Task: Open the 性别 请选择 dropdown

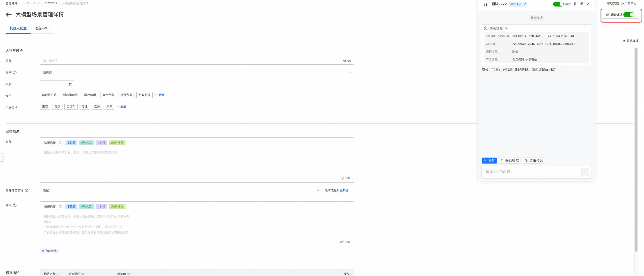Action: pos(197,73)
